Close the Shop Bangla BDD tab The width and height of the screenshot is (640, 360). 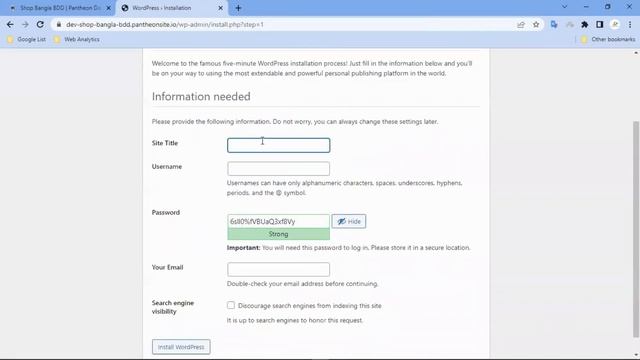pyautogui.click(x=109, y=8)
